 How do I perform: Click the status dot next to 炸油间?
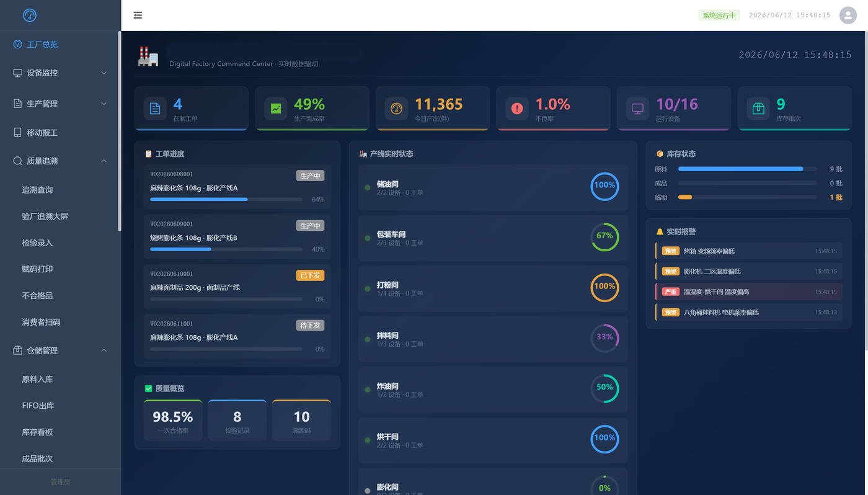(x=368, y=390)
